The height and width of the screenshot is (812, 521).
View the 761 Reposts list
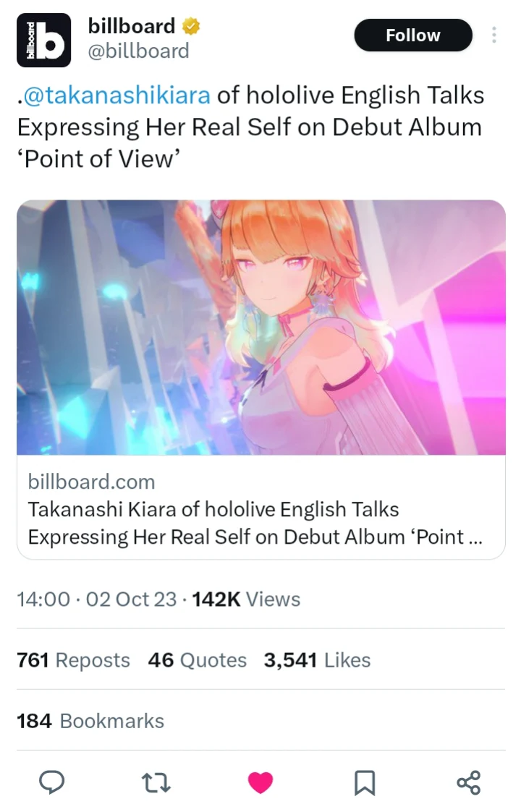click(x=73, y=660)
